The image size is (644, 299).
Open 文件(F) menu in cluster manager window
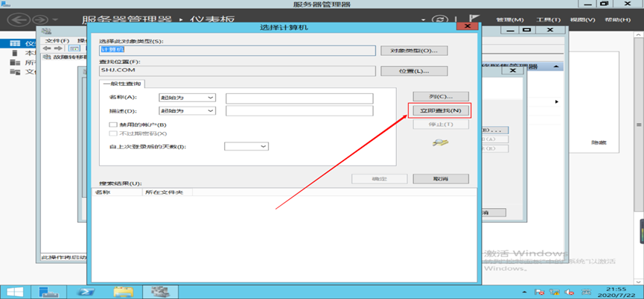coord(57,41)
